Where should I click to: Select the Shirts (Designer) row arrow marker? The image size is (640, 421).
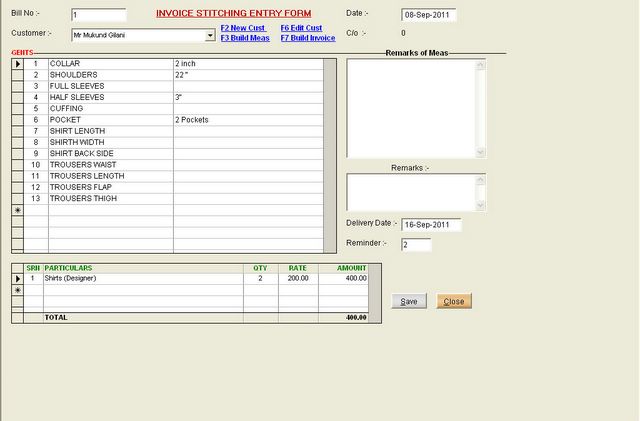pos(18,278)
